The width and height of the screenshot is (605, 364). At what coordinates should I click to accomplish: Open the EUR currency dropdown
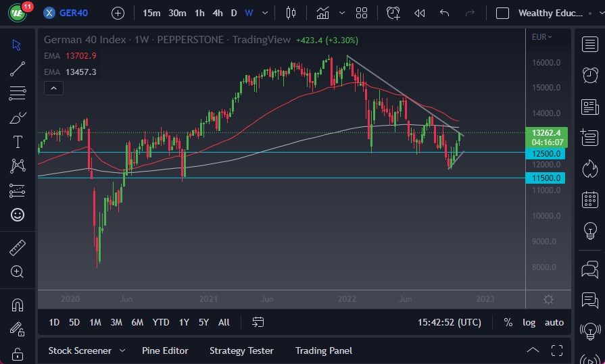pos(542,37)
